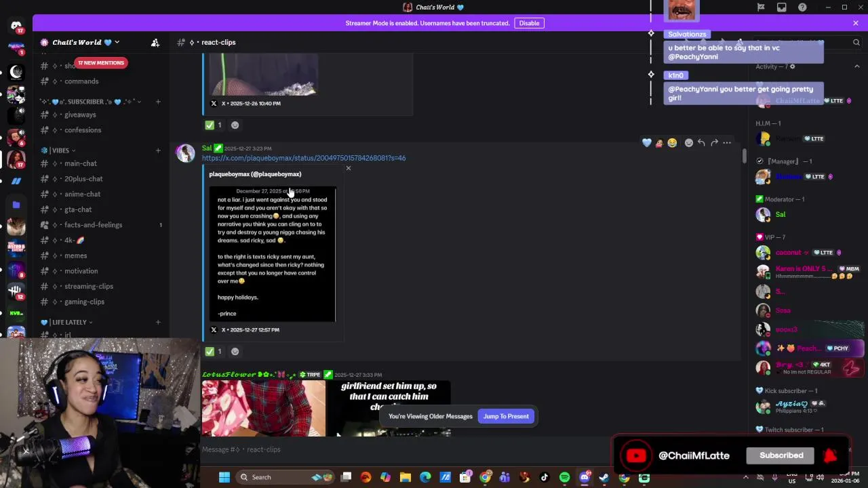Open the gaming-clips channel
This screenshot has height=488, width=868.
click(x=102, y=302)
